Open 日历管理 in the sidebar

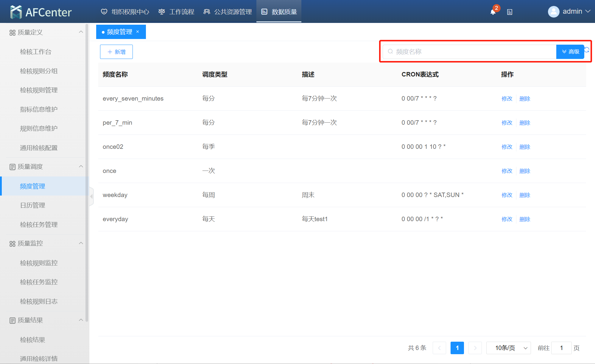coord(32,205)
